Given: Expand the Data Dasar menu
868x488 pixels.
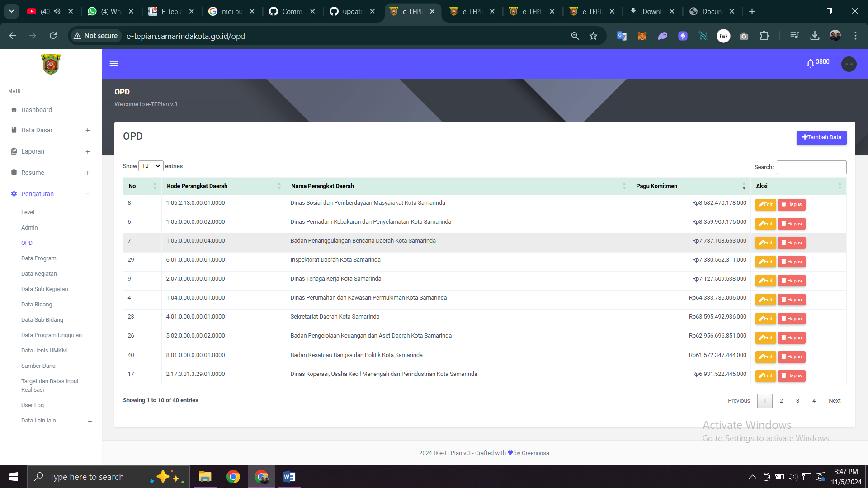Looking at the screenshot, I should [x=88, y=131].
